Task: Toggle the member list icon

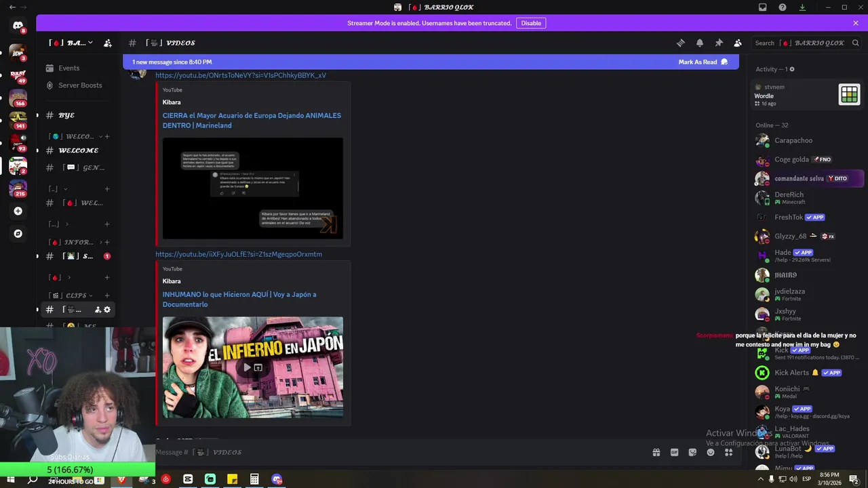Action: (738, 43)
